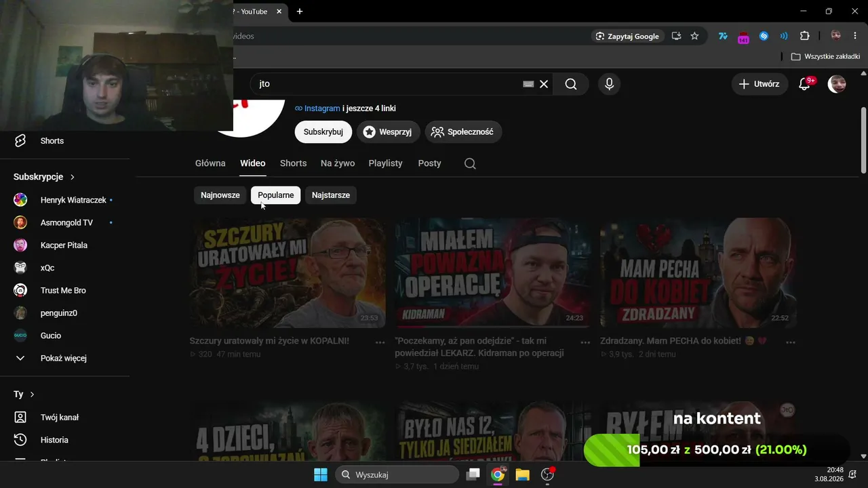This screenshot has width=868, height=488.
Task: Open the on-screen keyboard in search box
Action: [x=528, y=84]
